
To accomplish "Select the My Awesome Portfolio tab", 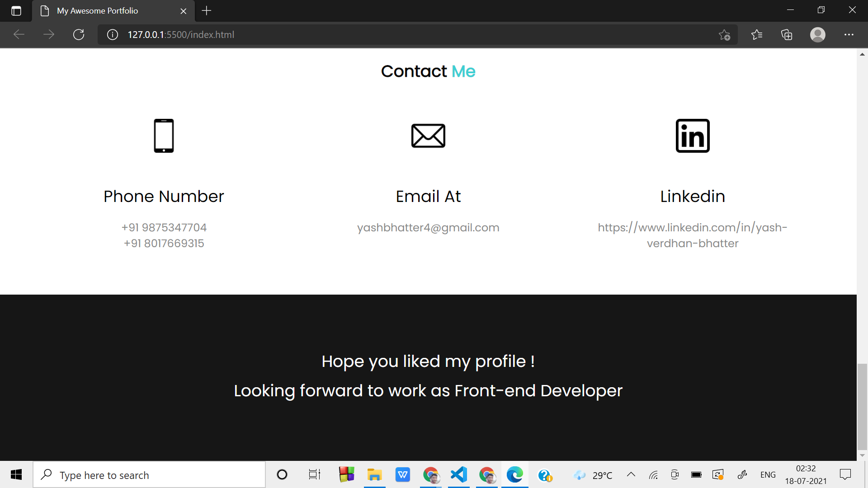I will (x=113, y=11).
